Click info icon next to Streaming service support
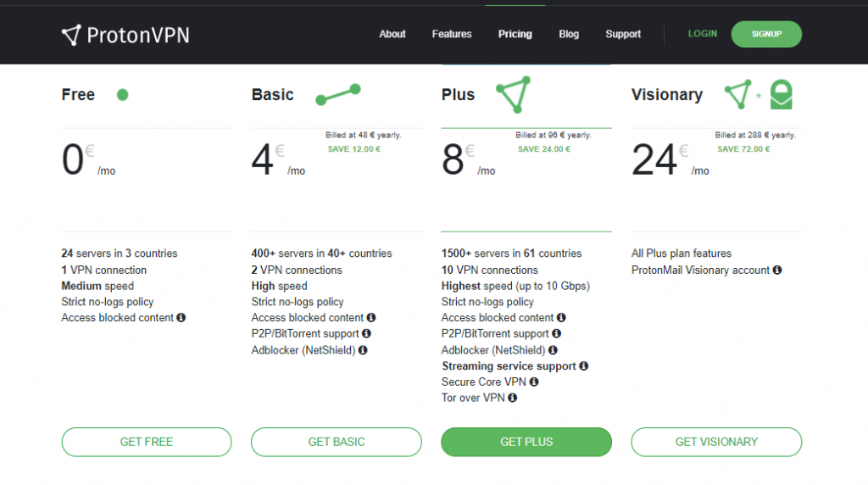Image resolution: width=868 pixels, height=485 pixels. (x=583, y=366)
